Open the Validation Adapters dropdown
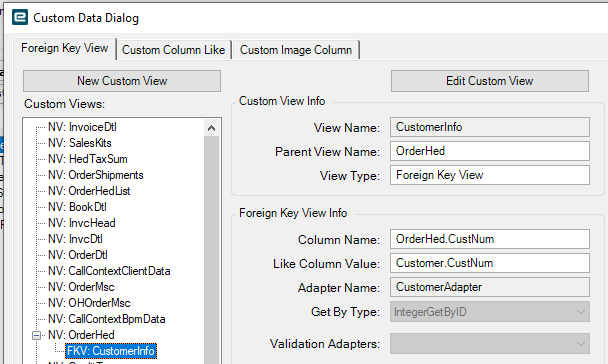Screen dimensions: 608x364 point(490,343)
